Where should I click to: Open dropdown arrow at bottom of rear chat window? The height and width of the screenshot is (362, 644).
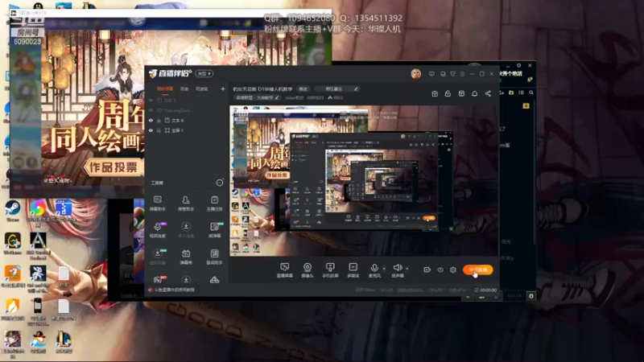coord(468,297)
